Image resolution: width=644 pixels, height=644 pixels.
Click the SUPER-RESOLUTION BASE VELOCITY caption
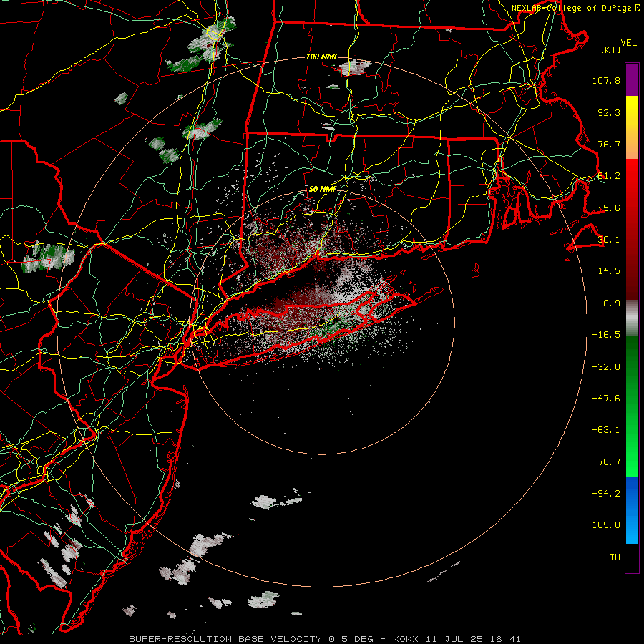pyautogui.click(x=225, y=639)
